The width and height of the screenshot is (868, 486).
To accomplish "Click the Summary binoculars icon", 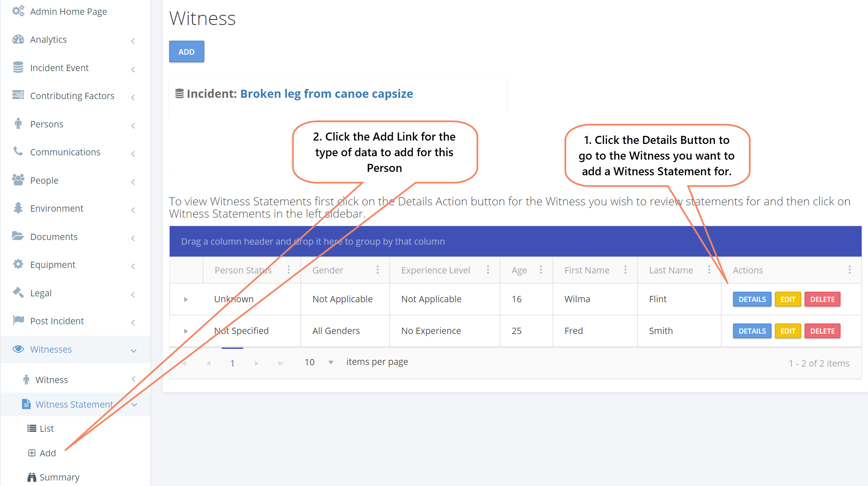I will click(32, 477).
